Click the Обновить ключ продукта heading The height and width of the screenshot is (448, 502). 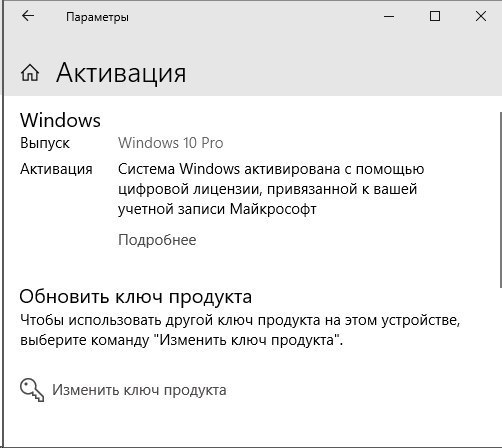[x=136, y=296]
